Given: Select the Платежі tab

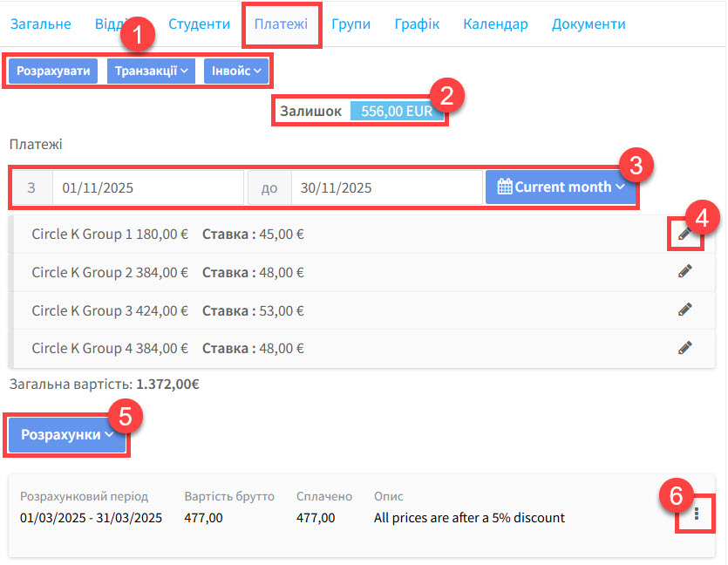Looking at the screenshot, I should click(281, 24).
